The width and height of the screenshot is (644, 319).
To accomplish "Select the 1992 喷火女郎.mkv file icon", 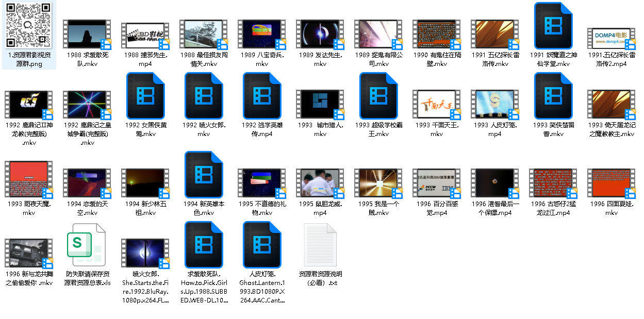I will pyautogui.click(x=203, y=96).
